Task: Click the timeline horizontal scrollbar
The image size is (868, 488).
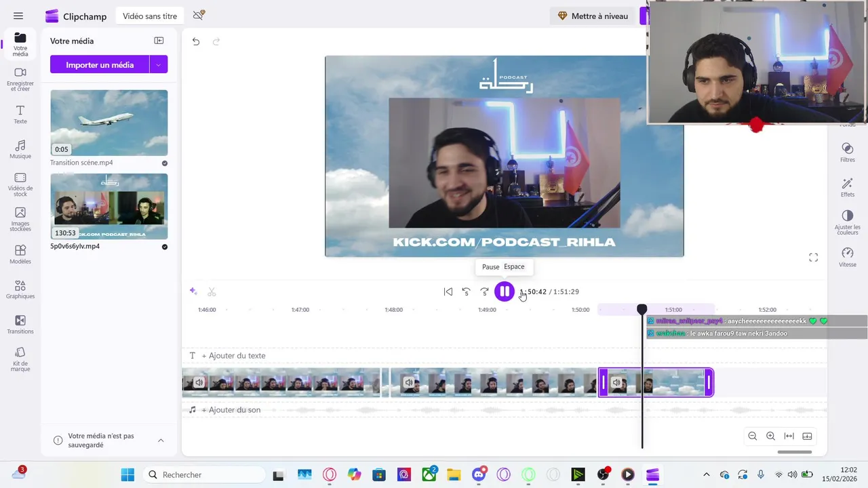Action: click(794, 452)
